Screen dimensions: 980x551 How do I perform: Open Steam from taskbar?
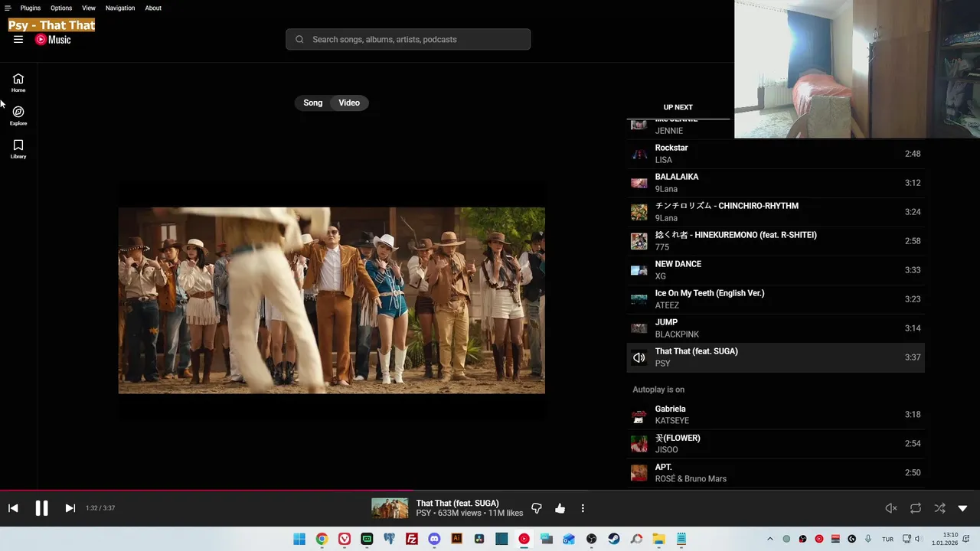[x=614, y=539]
